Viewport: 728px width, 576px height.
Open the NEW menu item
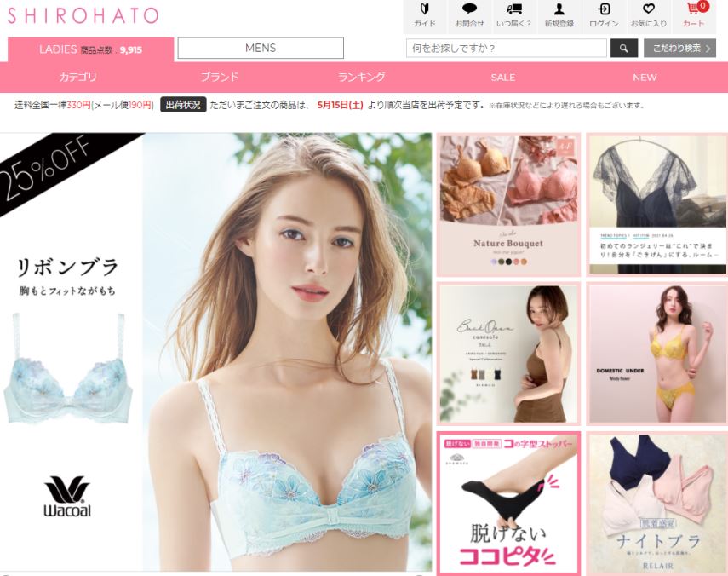(645, 78)
